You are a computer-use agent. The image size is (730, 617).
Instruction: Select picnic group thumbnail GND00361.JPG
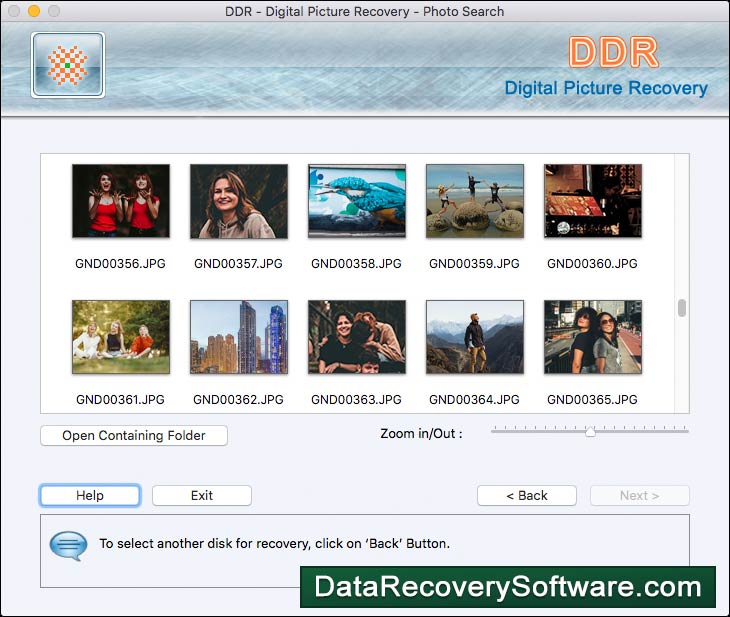tap(121, 337)
